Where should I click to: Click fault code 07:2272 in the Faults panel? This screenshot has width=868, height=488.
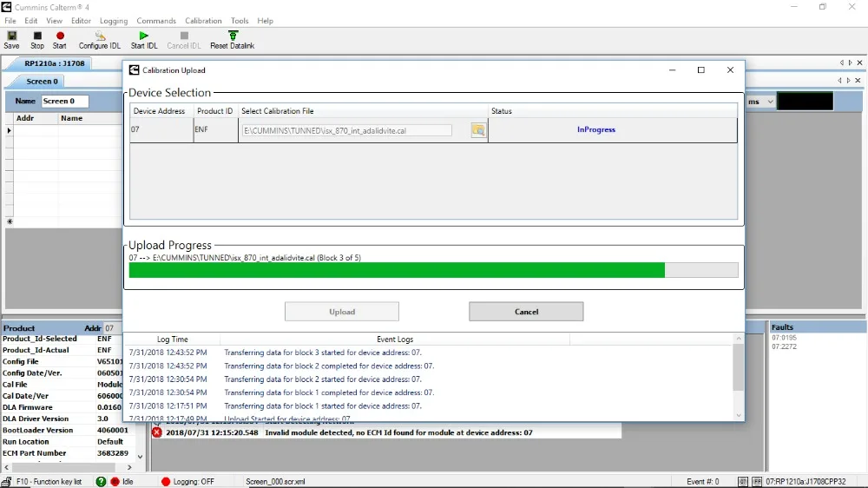(x=784, y=346)
